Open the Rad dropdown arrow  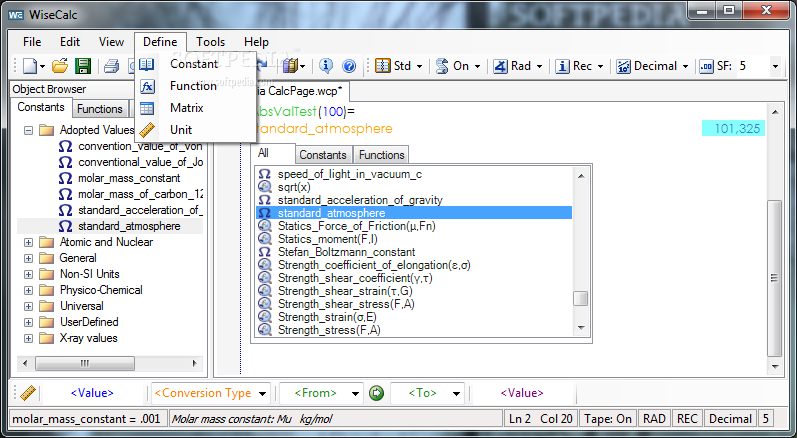click(539, 67)
